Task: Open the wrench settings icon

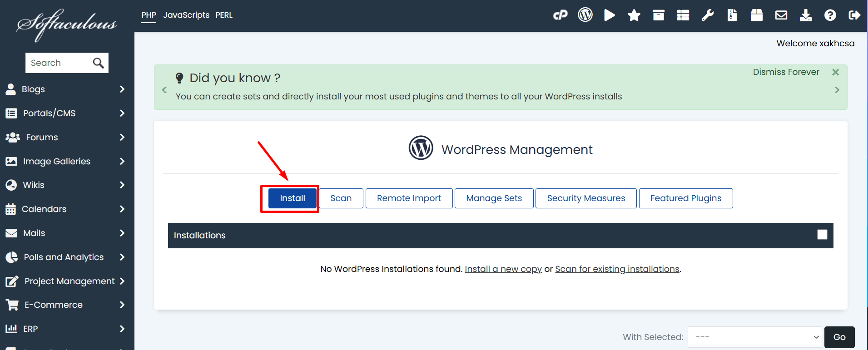Action: pos(708,15)
